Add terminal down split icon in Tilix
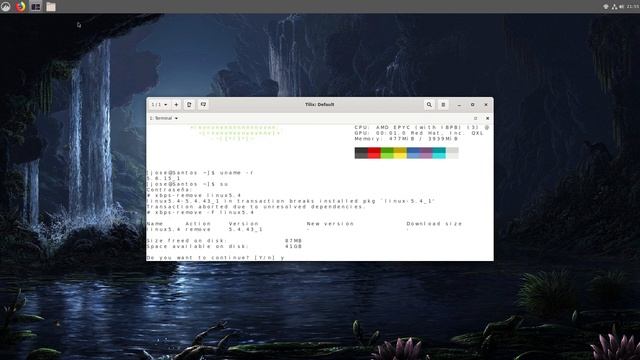The width and height of the screenshot is (640, 360). point(203,104)
